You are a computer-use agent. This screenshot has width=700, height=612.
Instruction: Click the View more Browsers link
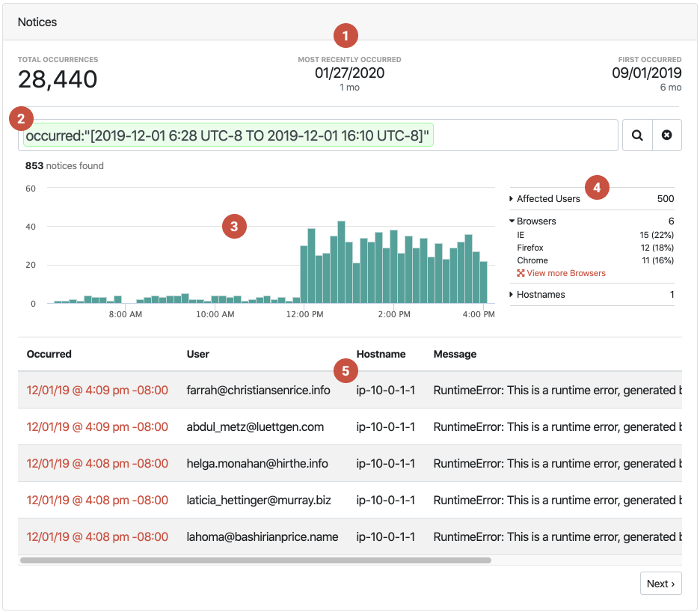[x=565, y=274]
